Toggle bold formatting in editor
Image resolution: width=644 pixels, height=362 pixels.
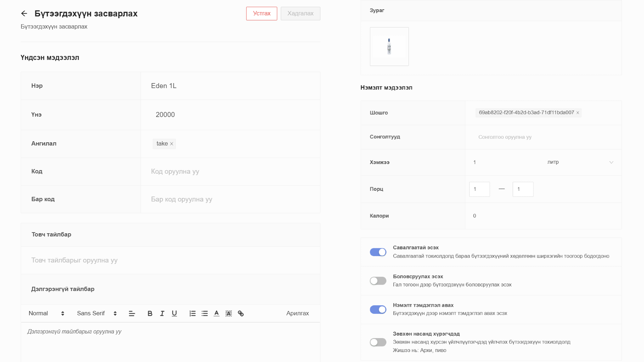click(150, 313)
